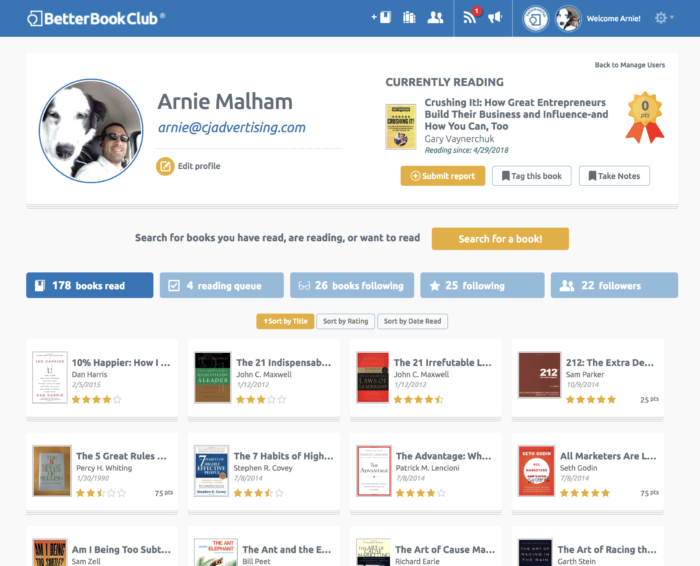The image size is (700, 566).
Task: Click the Search for a book! button
Action: [500, 239]
